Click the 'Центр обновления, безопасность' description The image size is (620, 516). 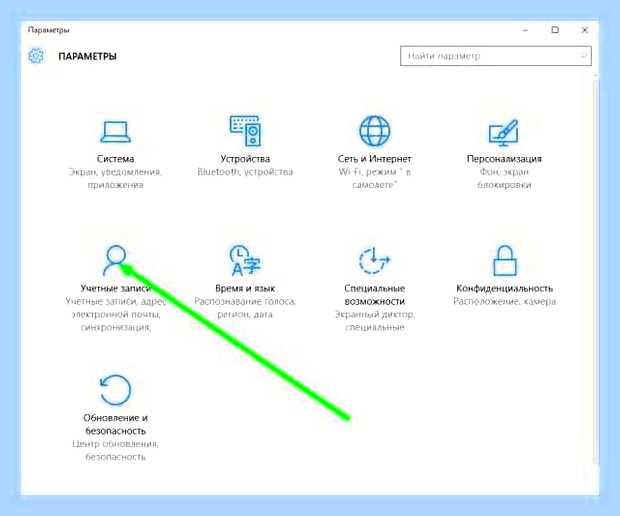click(115, 450)
